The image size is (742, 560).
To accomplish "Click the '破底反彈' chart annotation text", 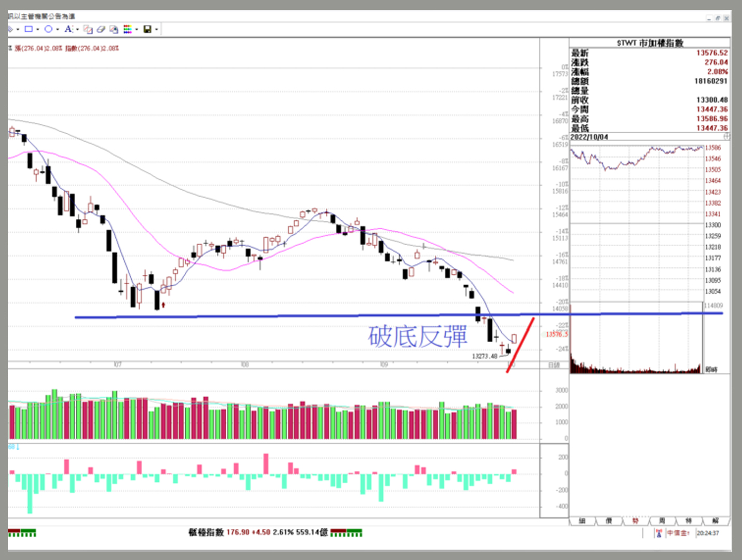I will point(418,337).
